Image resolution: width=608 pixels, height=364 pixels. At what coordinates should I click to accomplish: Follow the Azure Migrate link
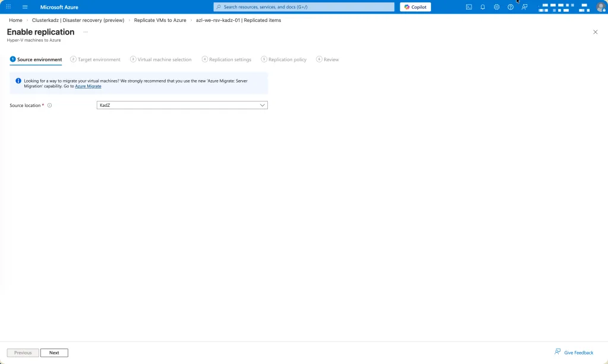point(88,86)
